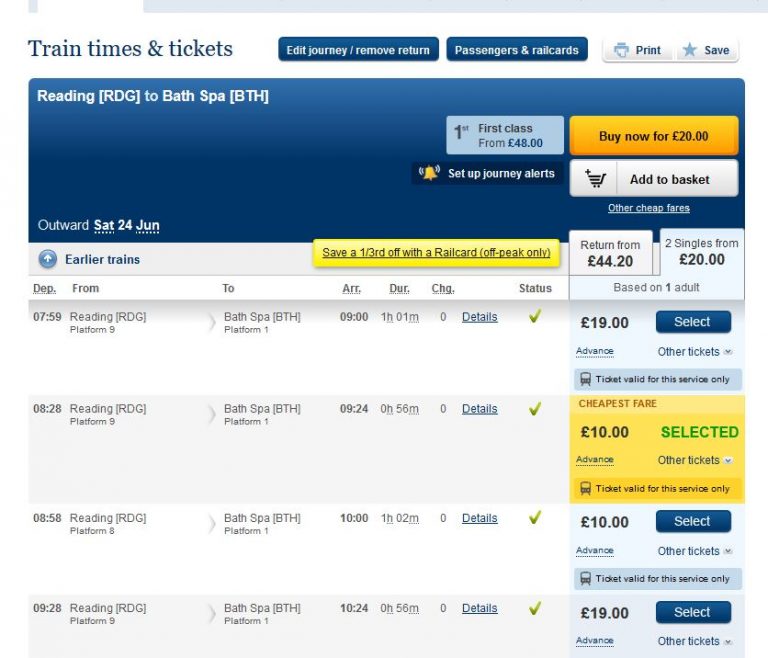Switch to the Return from £44.20 tab
This screenshot has height=658, width=768.
point(610,253)
